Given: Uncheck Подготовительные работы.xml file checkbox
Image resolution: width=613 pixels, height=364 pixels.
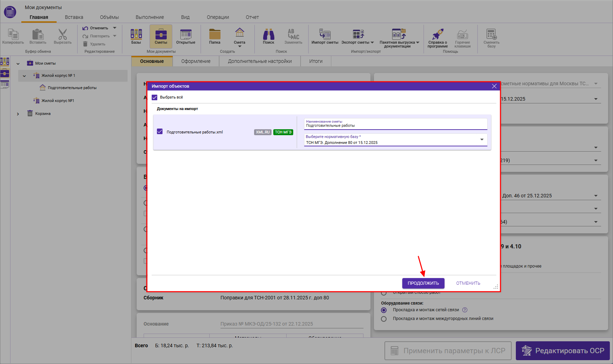Looking at the screenshot, I should 160,132.
